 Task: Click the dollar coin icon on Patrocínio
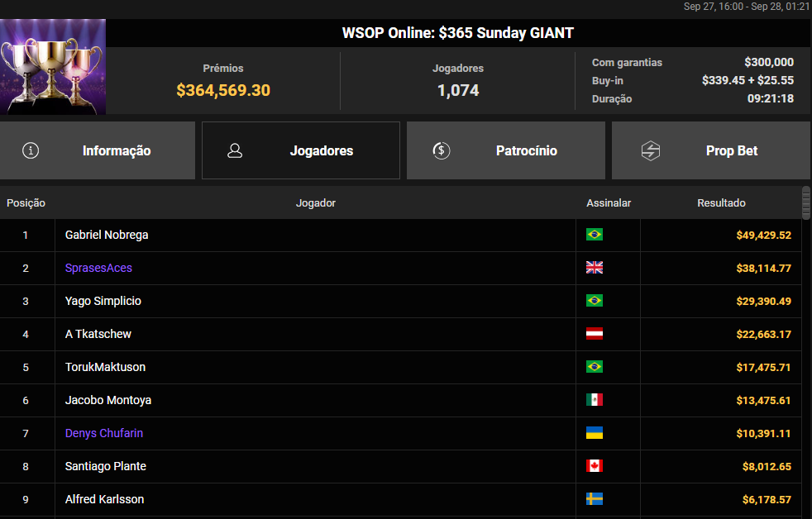pyautogui.click(x=442, y=150)
